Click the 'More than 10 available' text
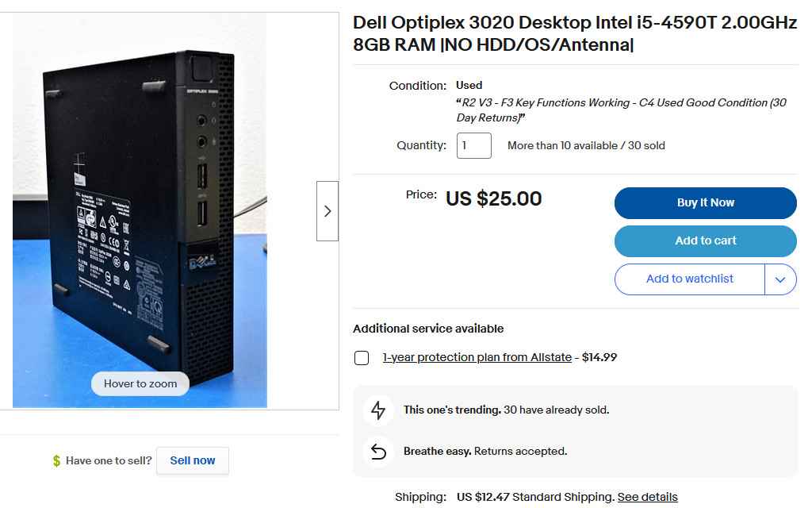The image size is (812, 508). tap(586, 146)
